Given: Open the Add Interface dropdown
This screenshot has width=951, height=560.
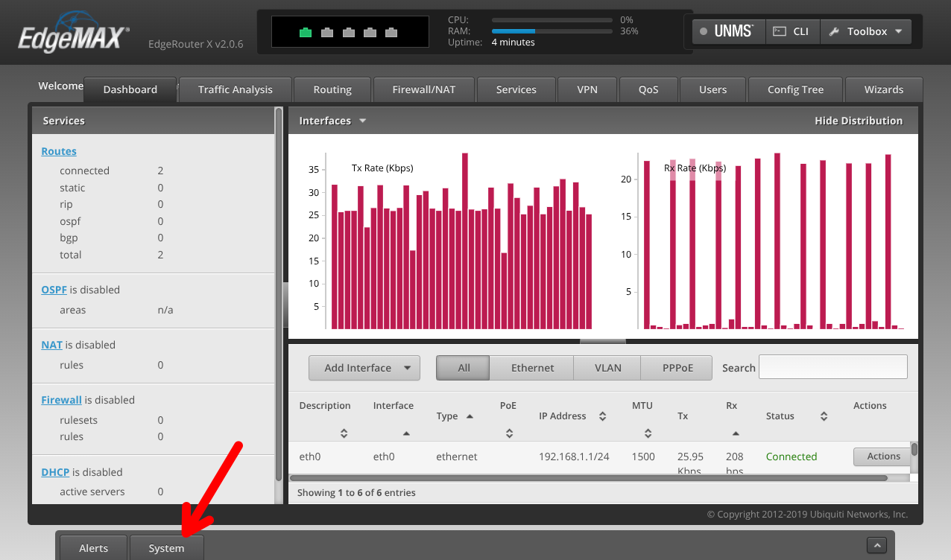Looking at the screenshot, I should pos(364,368).
